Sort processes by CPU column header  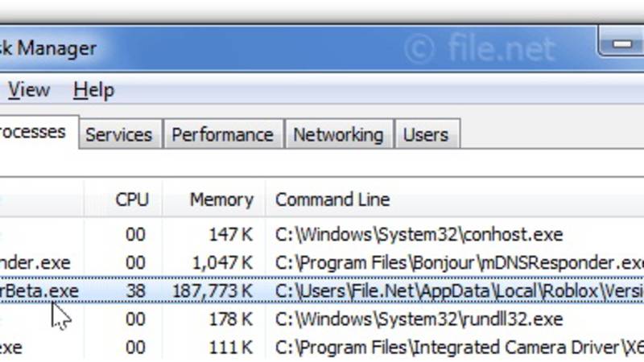point(132,200)
